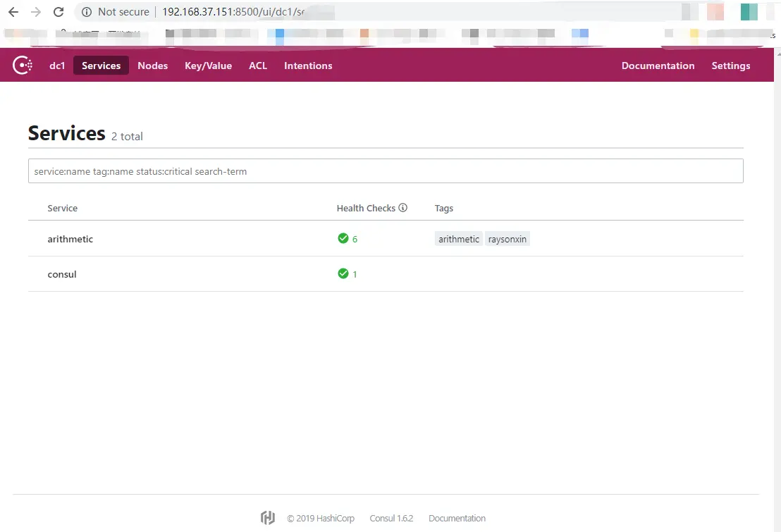Open the Key/Value tab
This screenshot has width=781, height=532.
208,66
